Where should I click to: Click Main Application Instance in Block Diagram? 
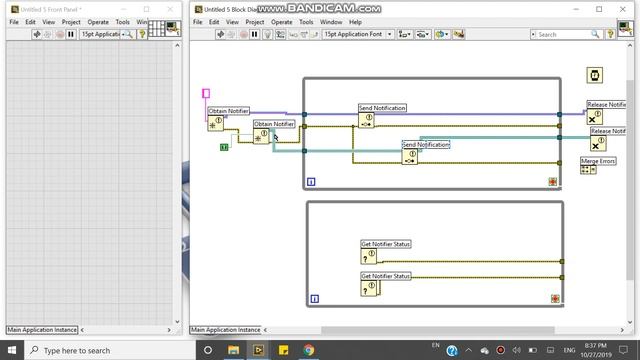coord(226,330)
